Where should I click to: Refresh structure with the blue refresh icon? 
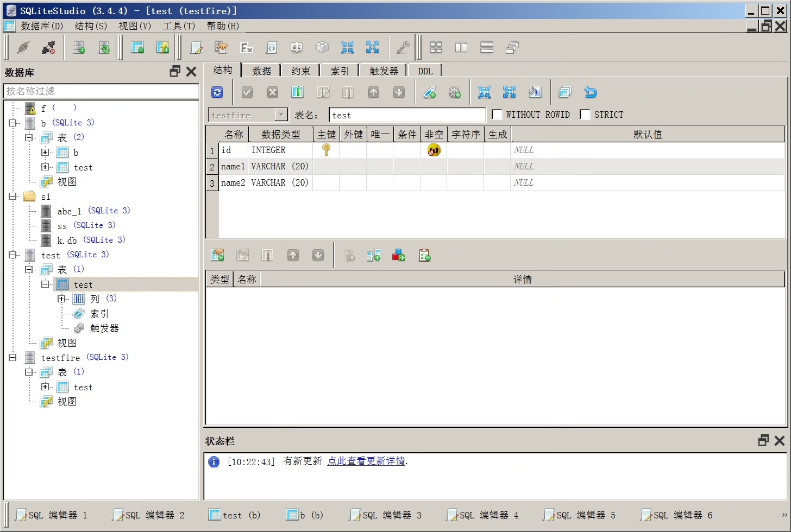point(217,92)
